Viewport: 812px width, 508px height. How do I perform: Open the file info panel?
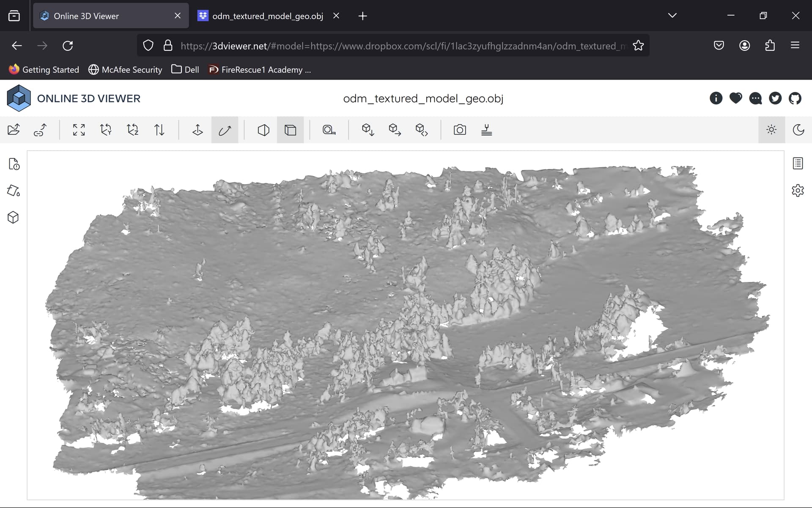coord(14,164)
